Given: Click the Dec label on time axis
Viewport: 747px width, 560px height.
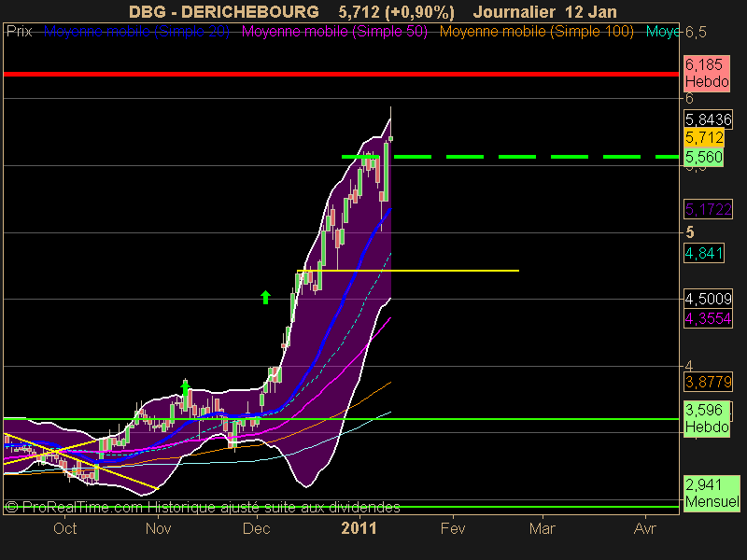Looking at the screenshot, I should point(256,528).
